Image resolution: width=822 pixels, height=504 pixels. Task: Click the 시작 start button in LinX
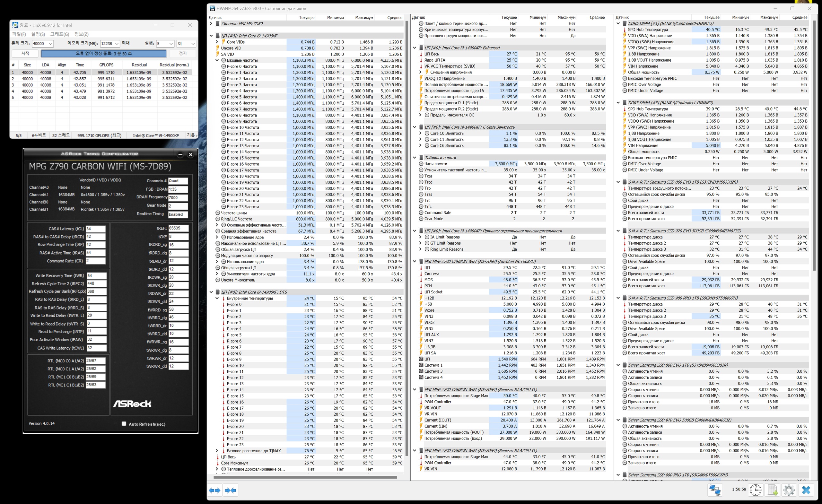(25, 53)
